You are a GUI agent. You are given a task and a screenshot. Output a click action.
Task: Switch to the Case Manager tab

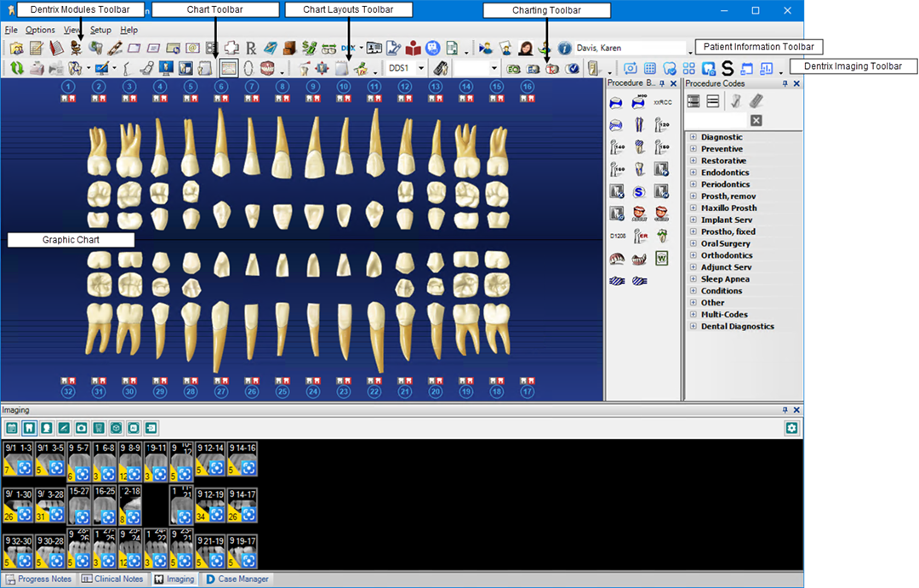coord(237,579)
